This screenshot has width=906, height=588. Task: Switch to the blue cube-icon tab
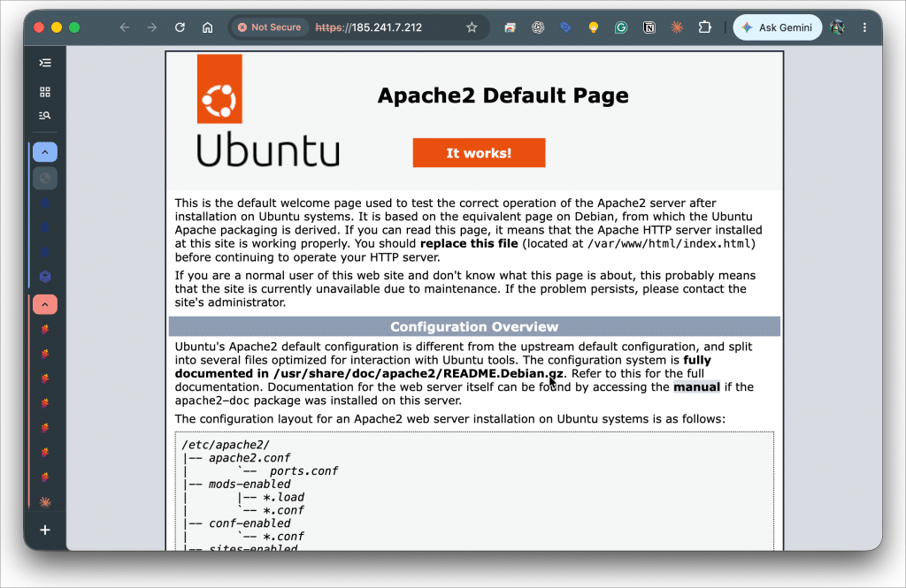[x=45, y=277]
